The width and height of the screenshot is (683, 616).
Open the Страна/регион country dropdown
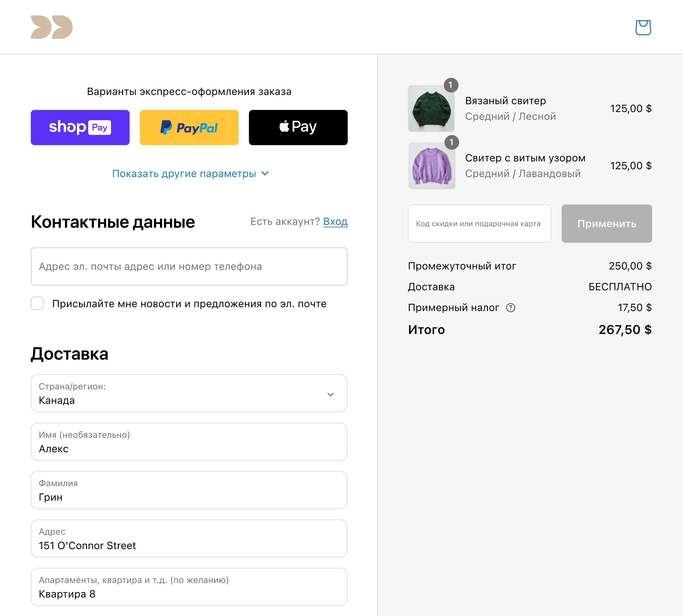point(189,393)
